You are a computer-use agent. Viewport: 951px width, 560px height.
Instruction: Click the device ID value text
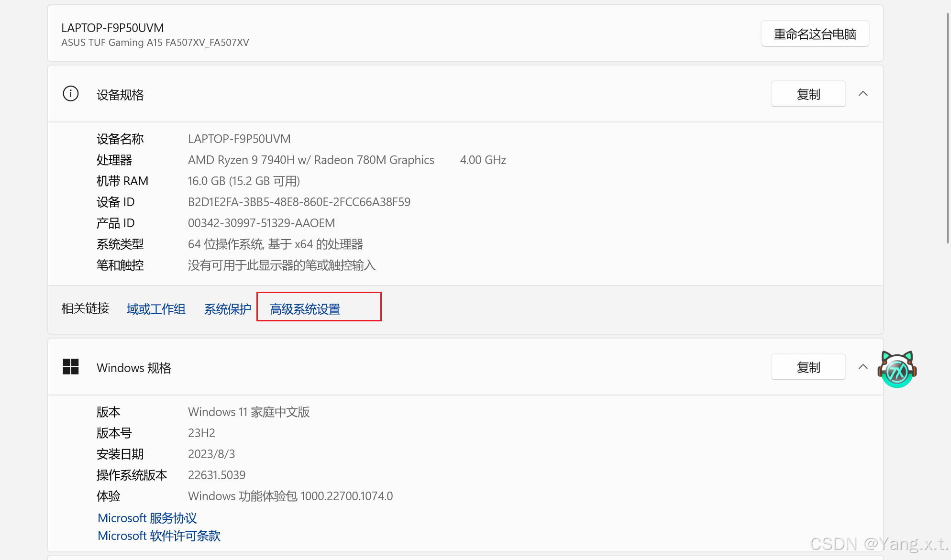pyautogui.click(x=299, y=202)
